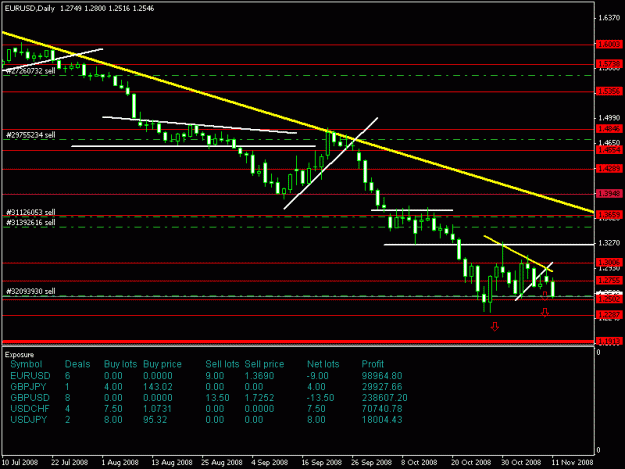Click the '10 Jul 2008' date label
This screenshot has width=625, height=469.
(x=20, y=462)
